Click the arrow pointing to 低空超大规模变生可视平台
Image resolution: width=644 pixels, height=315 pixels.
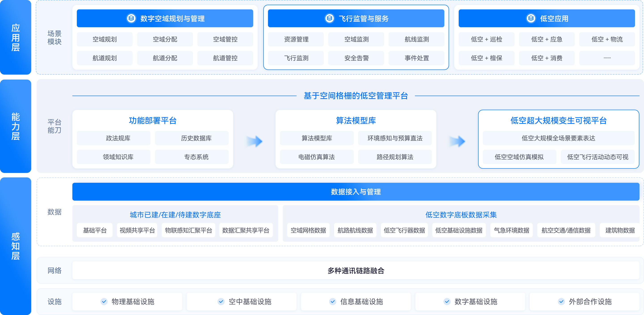[x=457, y=141]
